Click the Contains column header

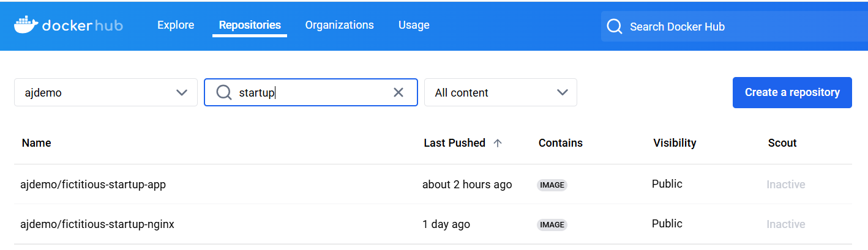[561, 143]
